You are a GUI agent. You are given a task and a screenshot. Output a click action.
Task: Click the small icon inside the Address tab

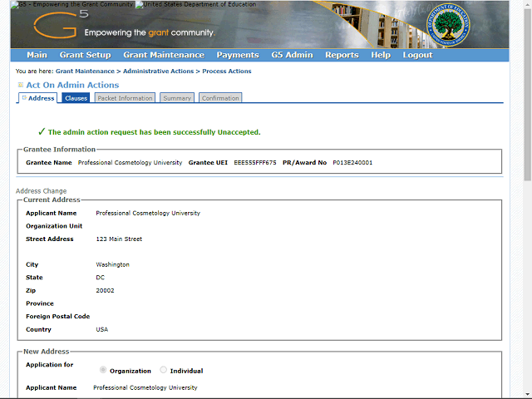pyautogui.click(x=24, y=98)
